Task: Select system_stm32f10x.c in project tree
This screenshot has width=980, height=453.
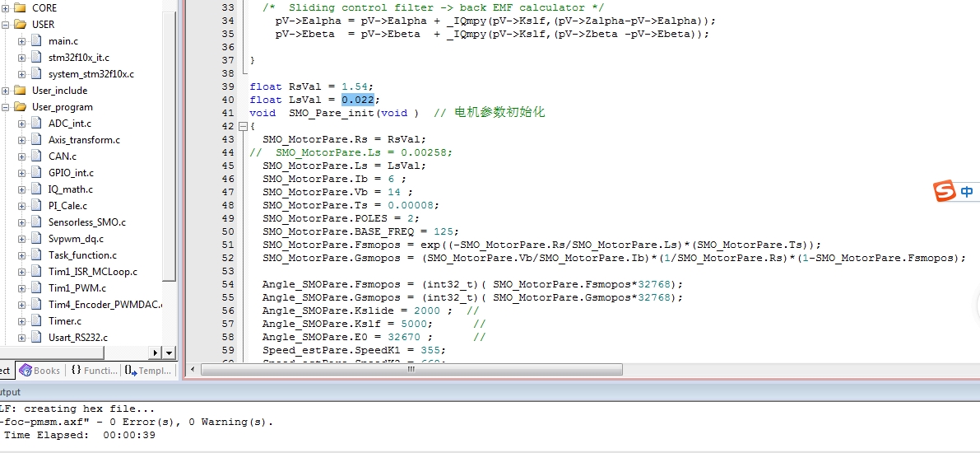Action: pos(91,74)
